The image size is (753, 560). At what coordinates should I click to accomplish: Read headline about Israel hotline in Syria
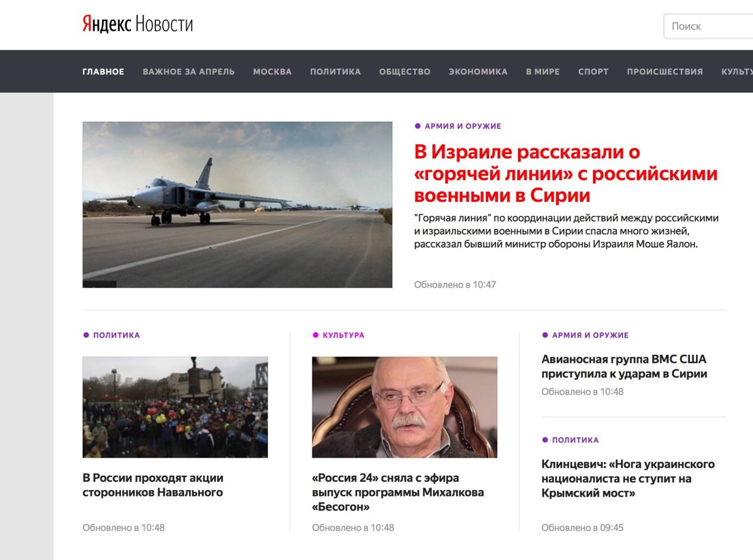click(x=566, y=174)
